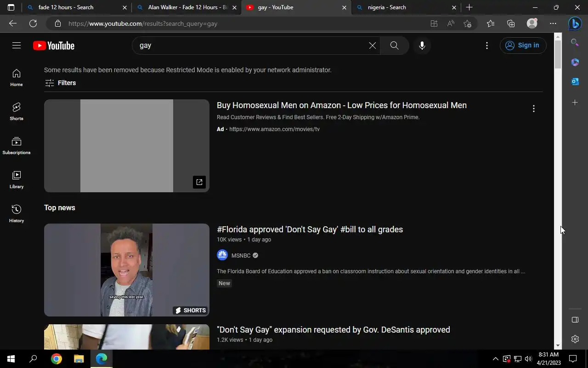This screenshot has width=588, height=368.
Task: Open Shorts in sidebar
Action: click(17, 112)
